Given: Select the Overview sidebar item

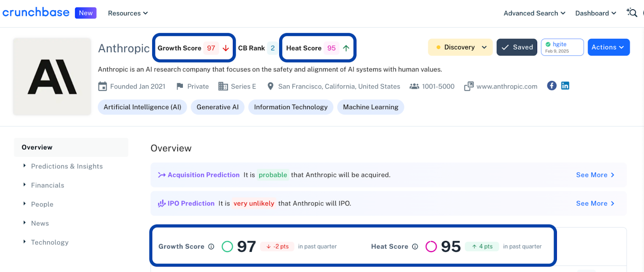Looking at the screenshot, I should (71, 147).
